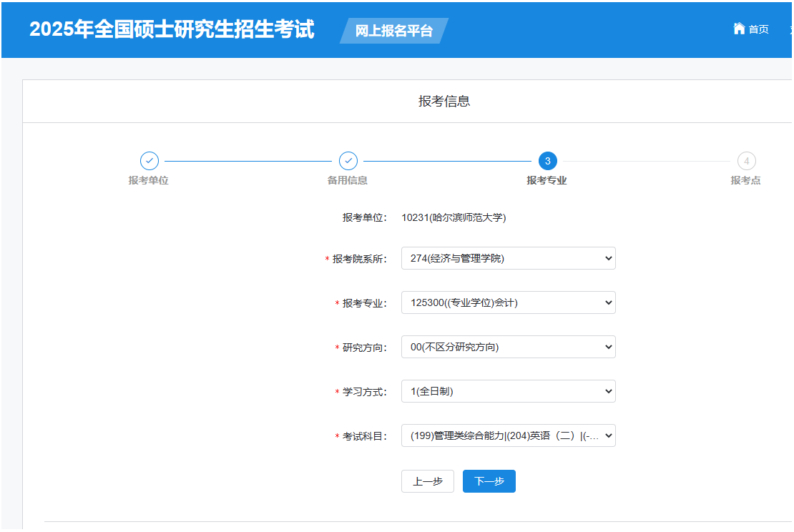The image size is (794, 532).
Task: Click the 上一步 button
Action: [427, 481]
